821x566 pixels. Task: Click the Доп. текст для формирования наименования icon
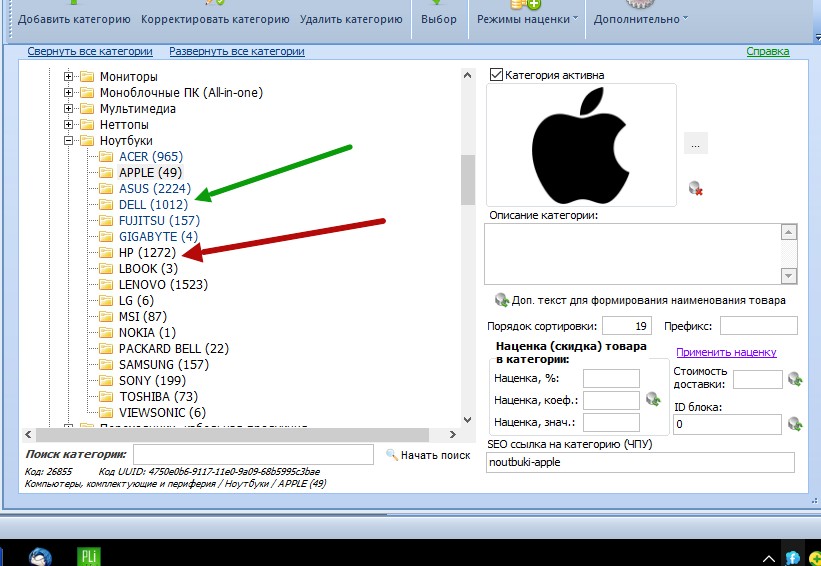tap(502, 300)
